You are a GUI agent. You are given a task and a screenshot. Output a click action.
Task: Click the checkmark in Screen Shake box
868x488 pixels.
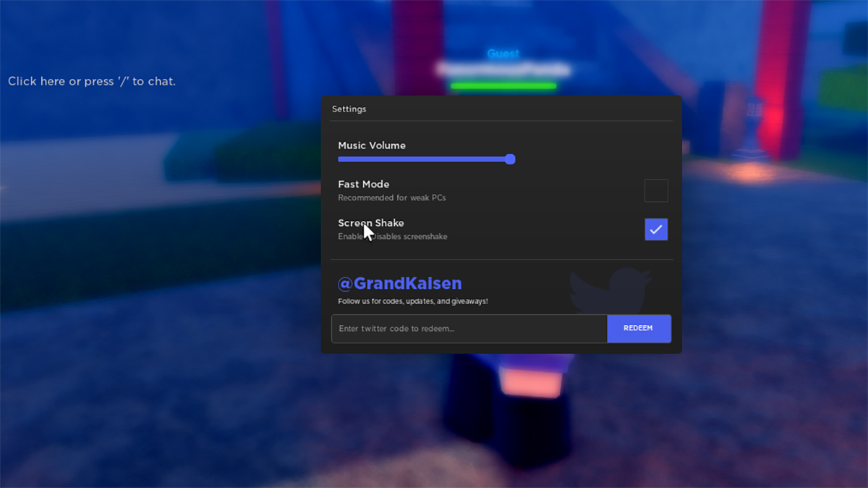point(656,230)
